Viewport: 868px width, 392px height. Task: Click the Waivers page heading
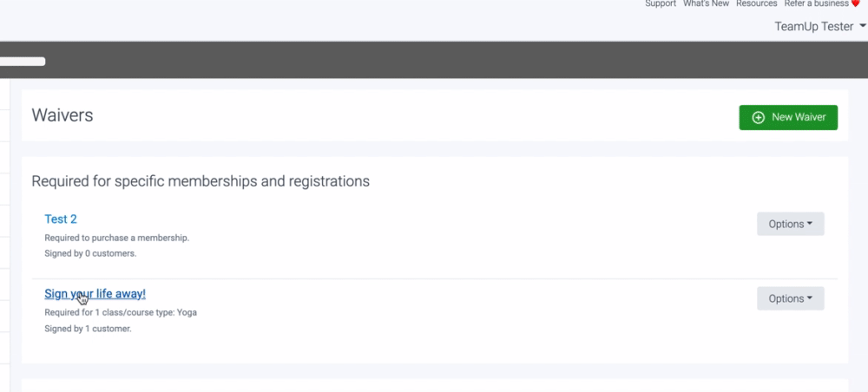click(62, 115)
